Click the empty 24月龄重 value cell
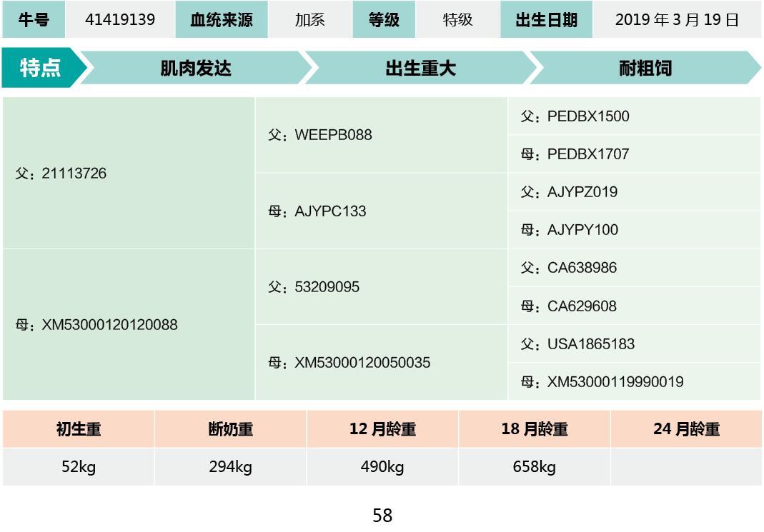This screenshot has width=764, height=532. pyautogui.click(x=686, y=468)
